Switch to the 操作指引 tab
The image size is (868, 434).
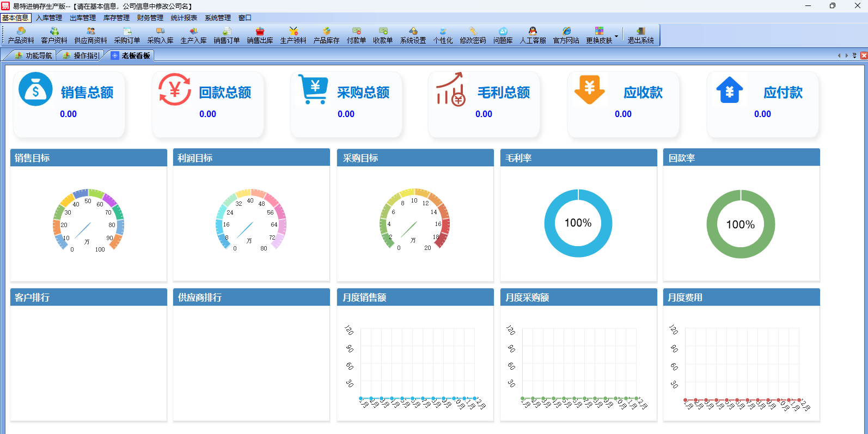coord(82,56)
